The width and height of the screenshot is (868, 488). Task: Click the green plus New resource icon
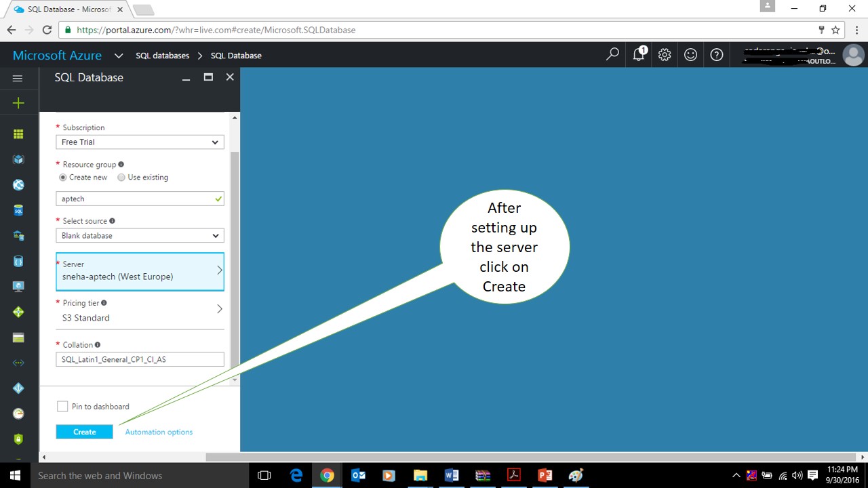tap(18, 103)
